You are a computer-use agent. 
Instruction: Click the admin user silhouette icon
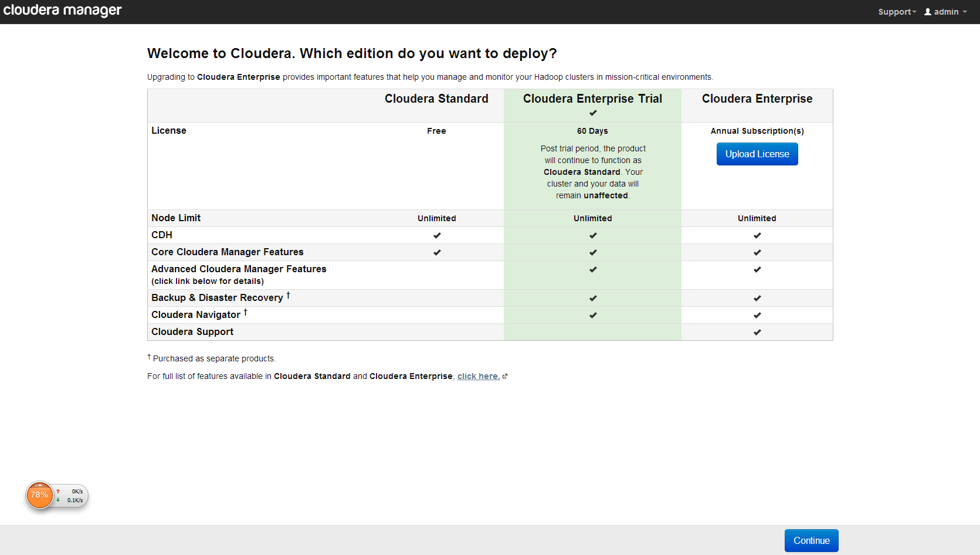tap(928, 12)
